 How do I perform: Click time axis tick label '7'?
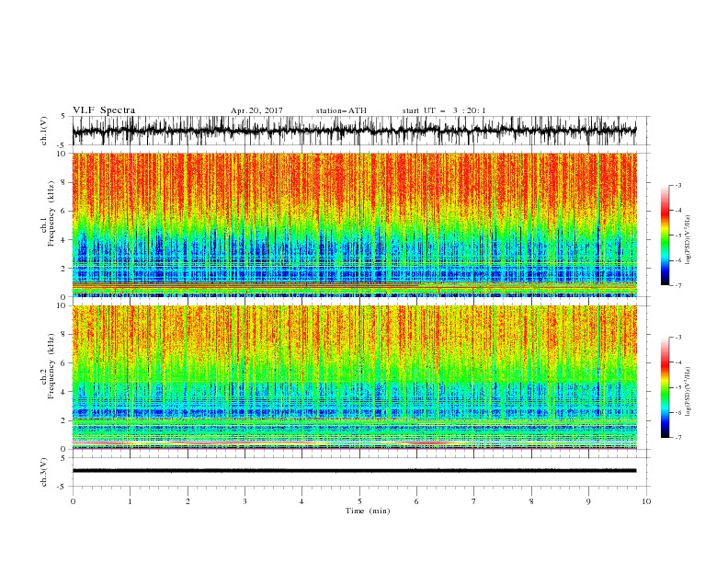[x=474, y=501]
